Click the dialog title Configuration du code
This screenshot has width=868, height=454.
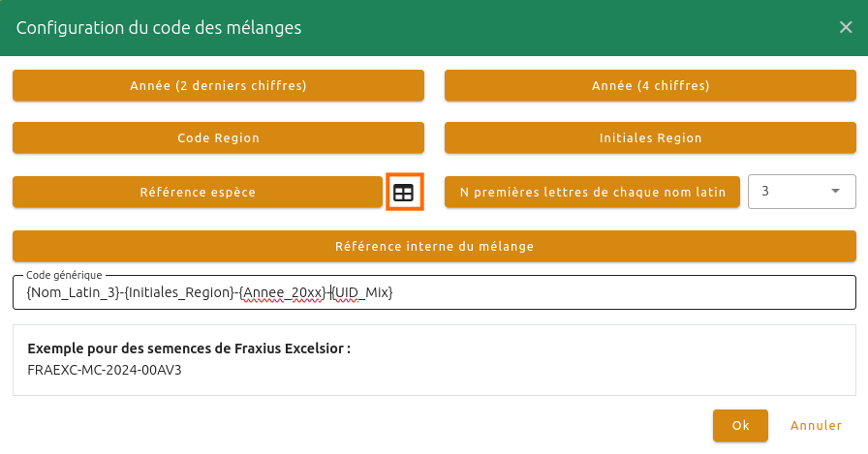[159, 28]
